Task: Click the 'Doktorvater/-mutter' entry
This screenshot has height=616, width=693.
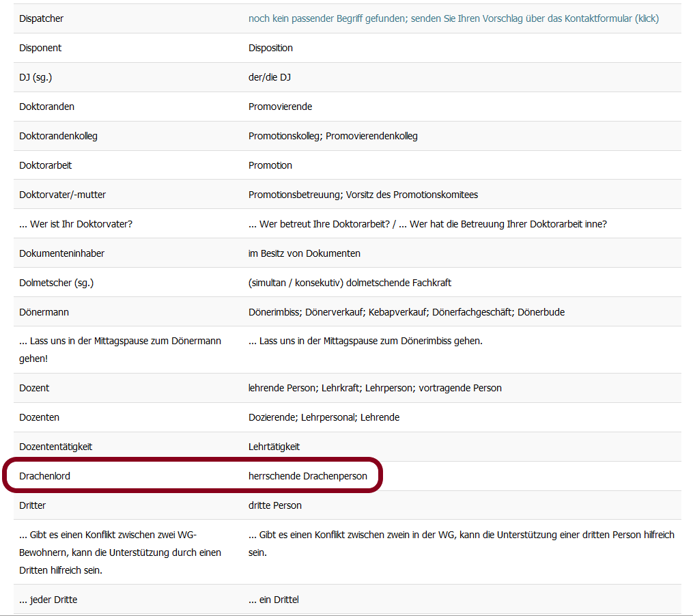Action: click(x=62, y=195)
